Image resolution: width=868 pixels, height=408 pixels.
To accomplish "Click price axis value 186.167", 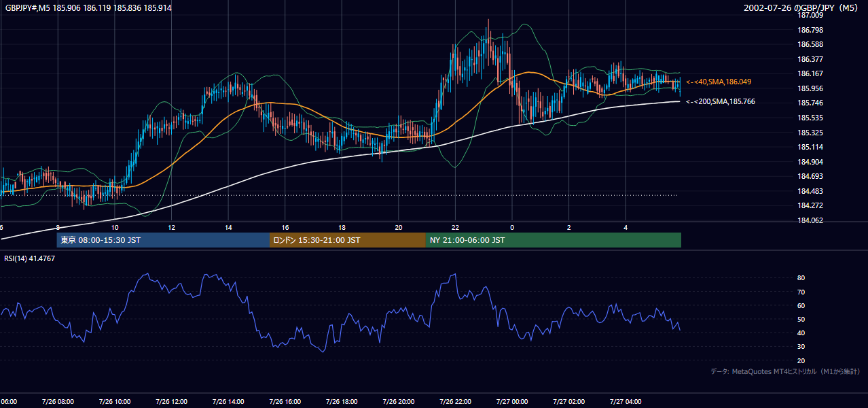I will 811,74.
